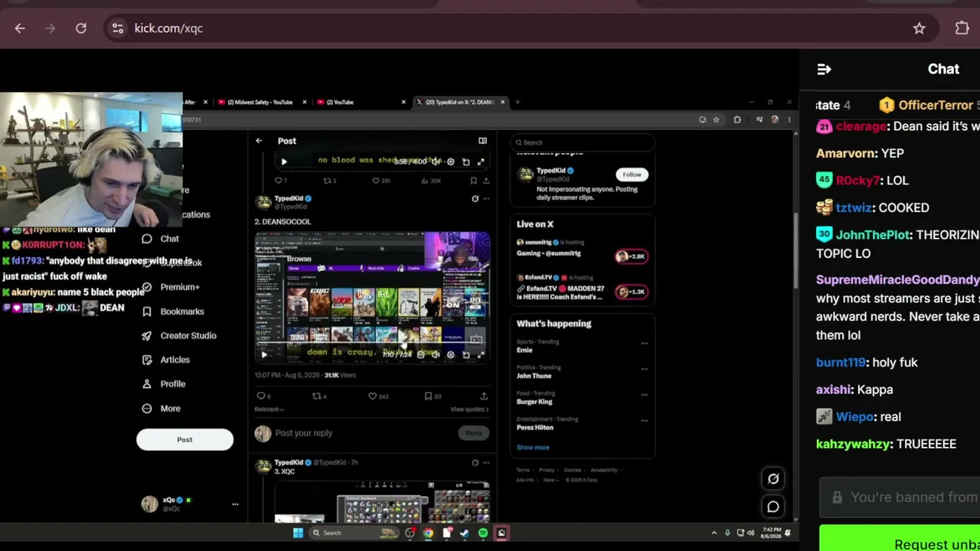Open reader view icon in Post header

pos(482,141)
